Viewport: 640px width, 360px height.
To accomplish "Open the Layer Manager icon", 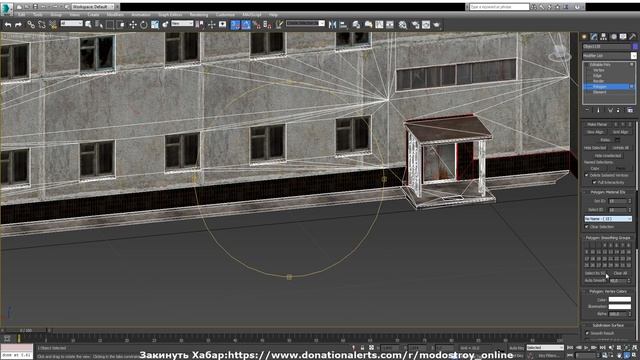I will [356, 25].
